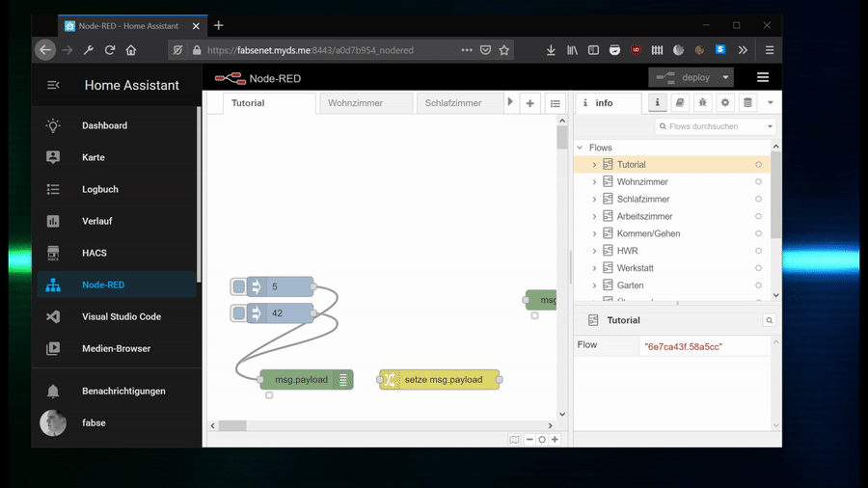Image resolution: width=868 pixels, height=488 pixels.
Task: Open Verlauf in the sidebar
Action: point(117,221)
